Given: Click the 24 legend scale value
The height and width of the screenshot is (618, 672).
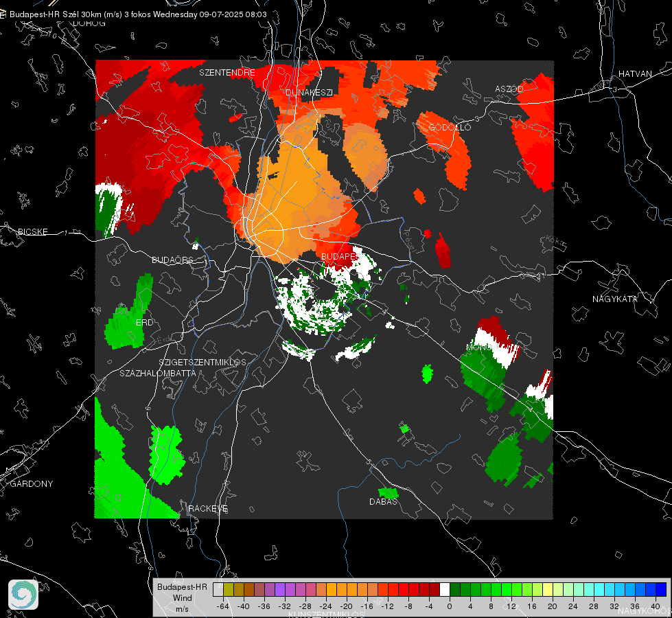Looking at the screenshot, I should 573,606.
